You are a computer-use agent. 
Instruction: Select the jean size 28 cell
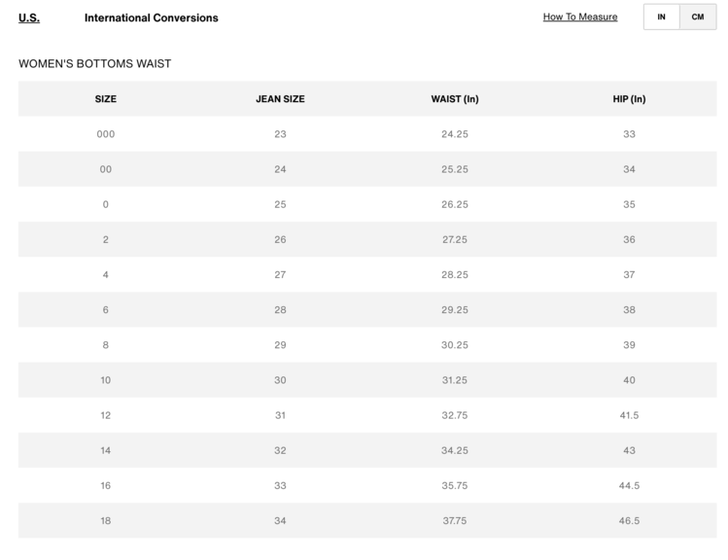[280, 310]
